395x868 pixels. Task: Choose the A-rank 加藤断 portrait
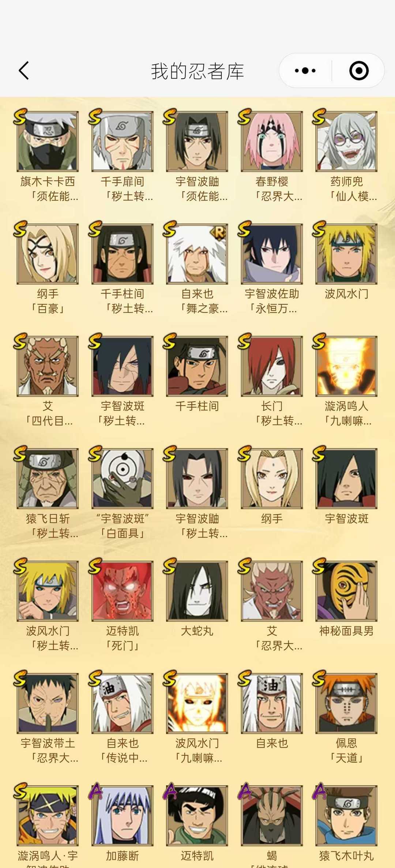122,815
